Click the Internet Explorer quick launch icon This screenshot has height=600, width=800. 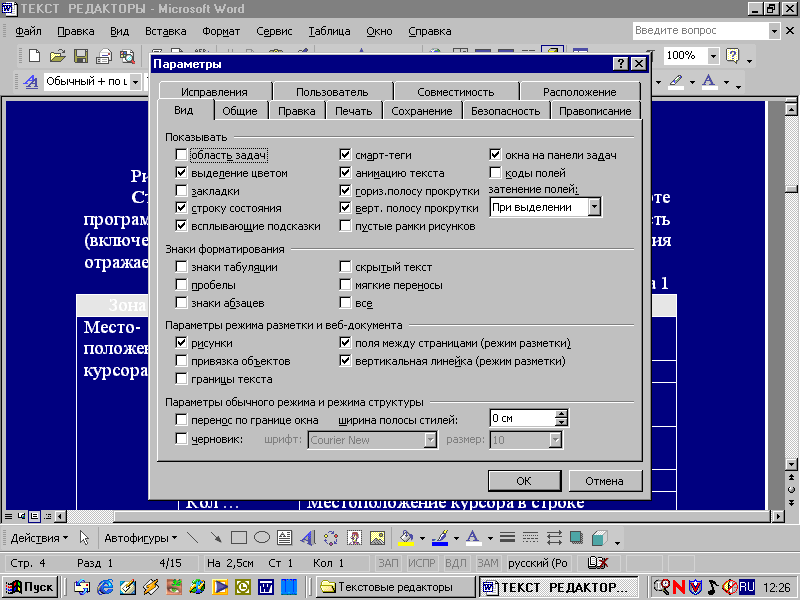pos(105,587)
